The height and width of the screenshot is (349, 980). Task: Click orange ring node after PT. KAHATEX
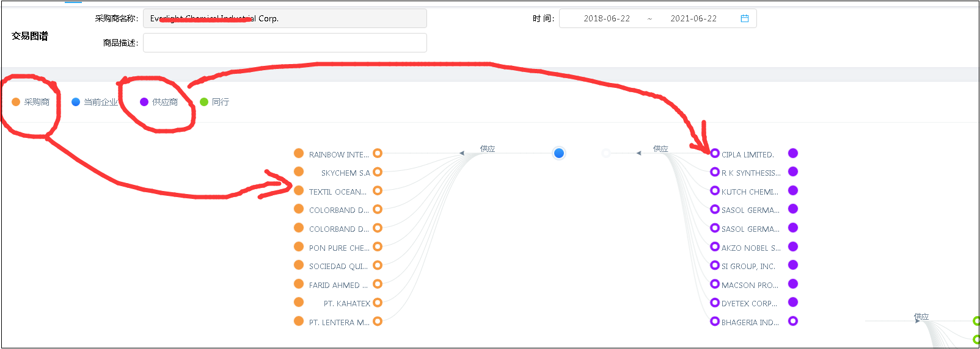point(378,303)
